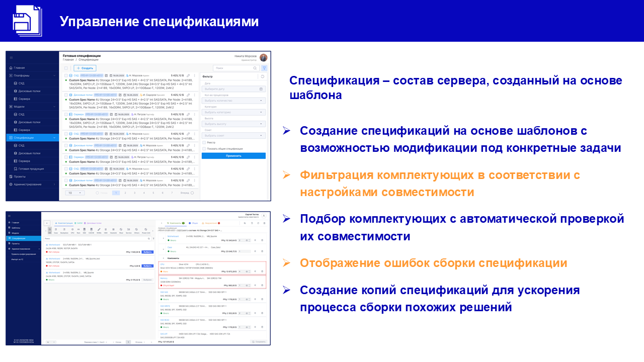Select the Service component category icon
This screenshot has height=362, width=644.
tap(128, 231)
